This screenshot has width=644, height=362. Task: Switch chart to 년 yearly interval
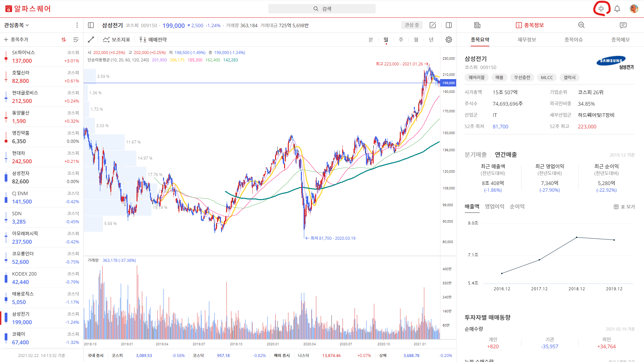click(431, 40)
